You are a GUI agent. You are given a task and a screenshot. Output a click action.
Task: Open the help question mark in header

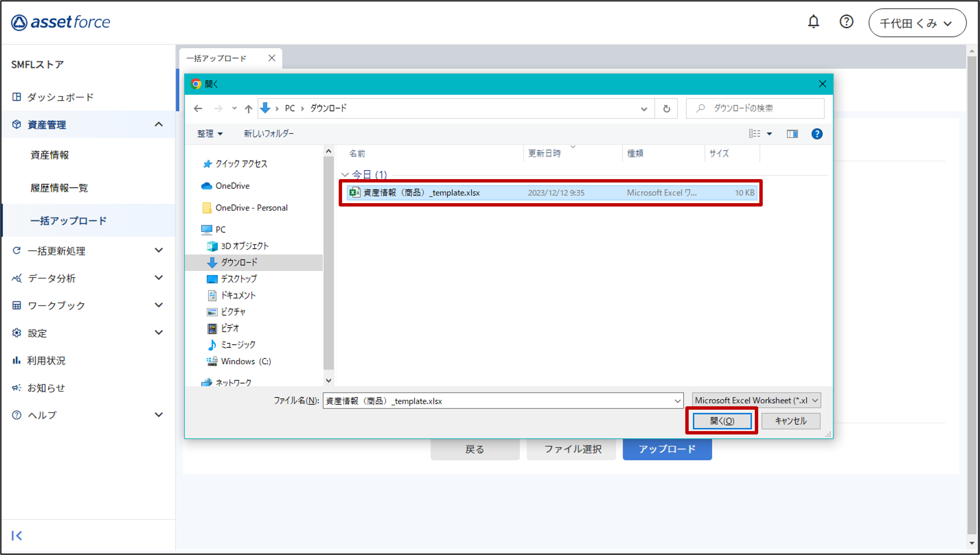click(846, 22)
